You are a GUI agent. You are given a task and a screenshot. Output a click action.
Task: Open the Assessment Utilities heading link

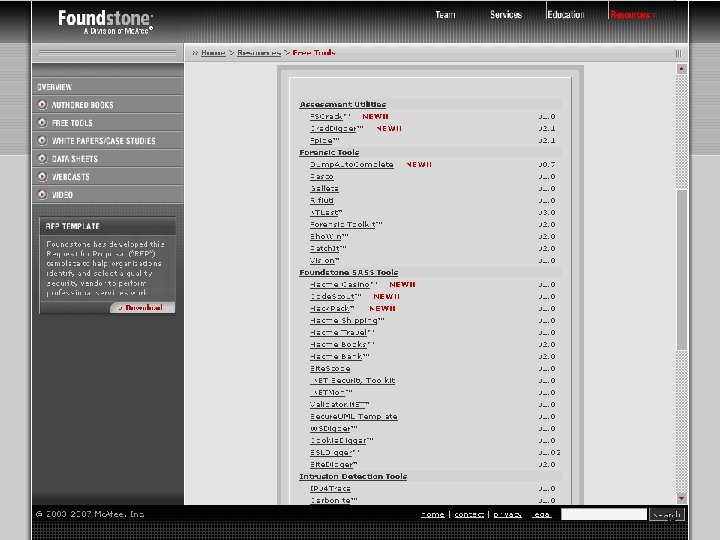pos(343,105)
